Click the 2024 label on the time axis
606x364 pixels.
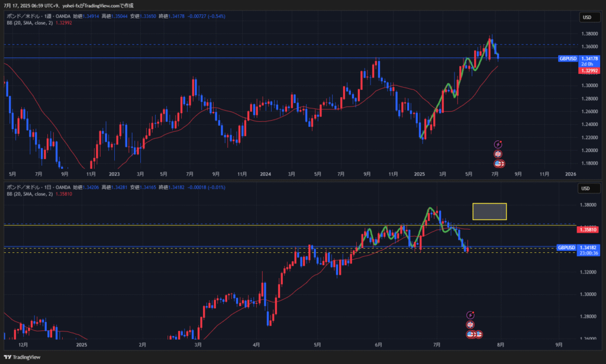pyautogui.click(x=266, y=174)
